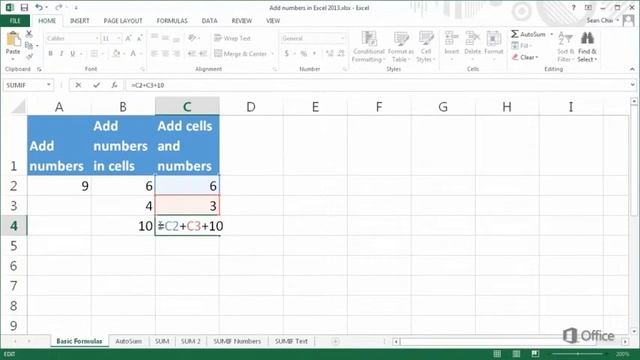Confirm formula with the checkmark icon
The image size is (640, 360).
tap(96, 85)
